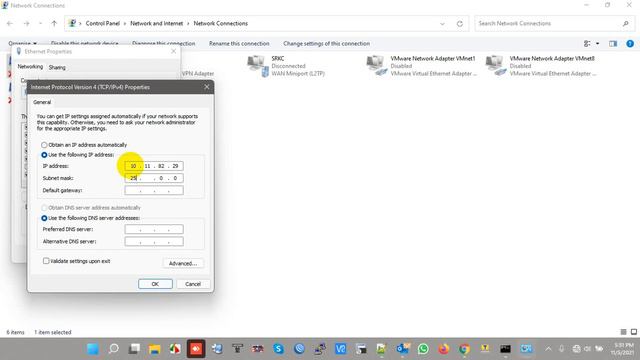The width and height of the screenshot is (640, 360).
Task: Open Advanced TCP/IP settings
Action: click(183, 263)
